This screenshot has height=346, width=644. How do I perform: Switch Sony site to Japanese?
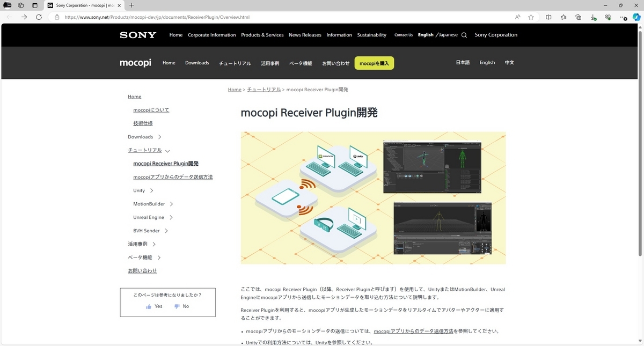tap(448, 35)
